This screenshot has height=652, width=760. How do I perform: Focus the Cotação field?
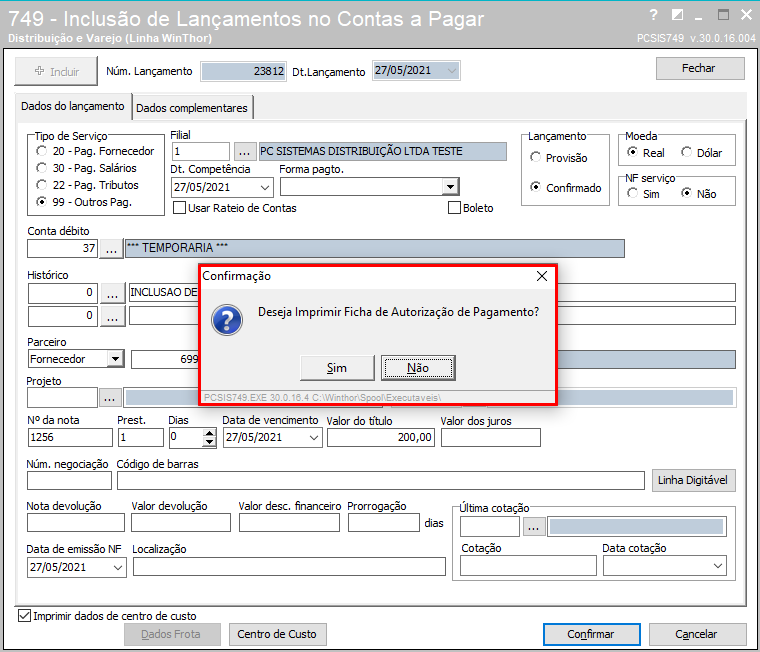point(528,566)
